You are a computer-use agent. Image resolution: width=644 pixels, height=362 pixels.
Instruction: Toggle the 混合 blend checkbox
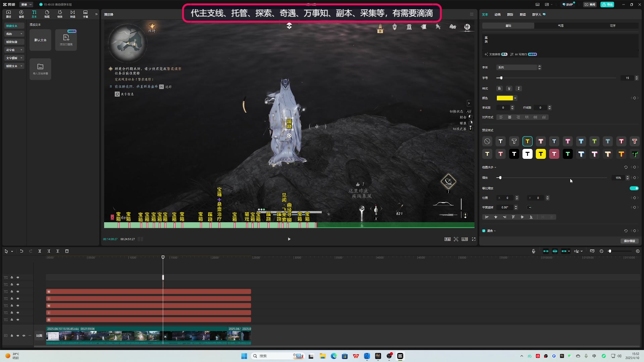coord(484,231)
